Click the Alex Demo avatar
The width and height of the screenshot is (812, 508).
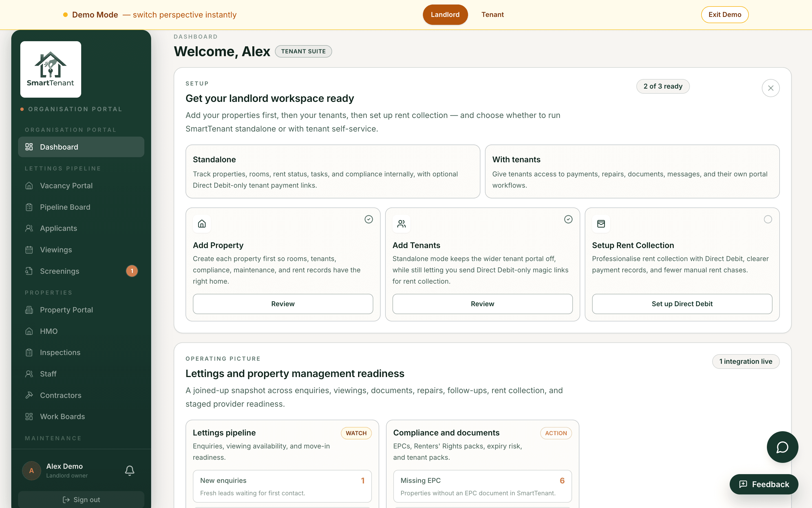[32, 470]
